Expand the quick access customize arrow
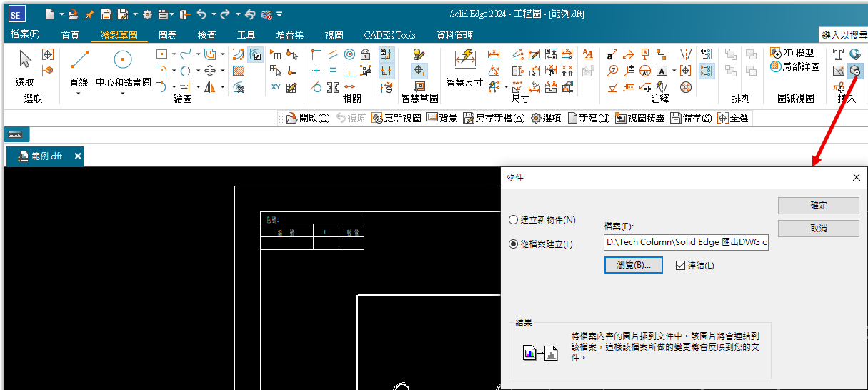The width and height of the screenshot is (868, 390). (x=279, y=14)
